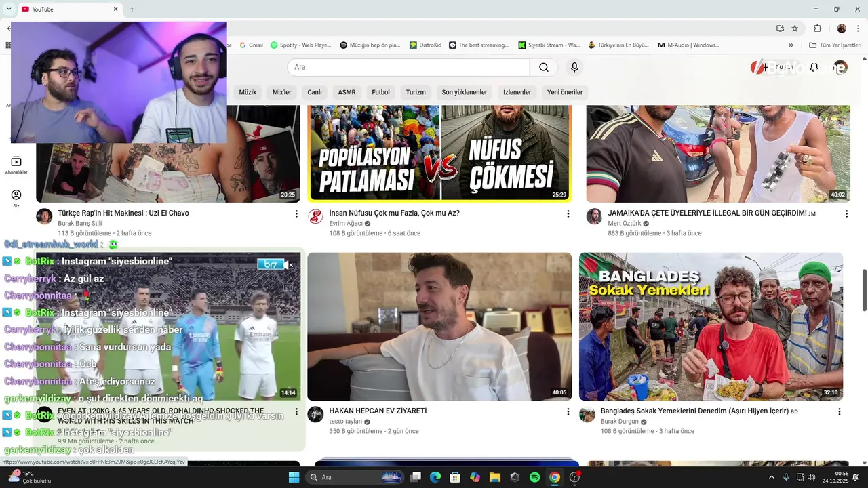This screenshot has height=488, width=868.
Task: Expand the bookmarks overflow chevron
Action: (x=791, y=45)
